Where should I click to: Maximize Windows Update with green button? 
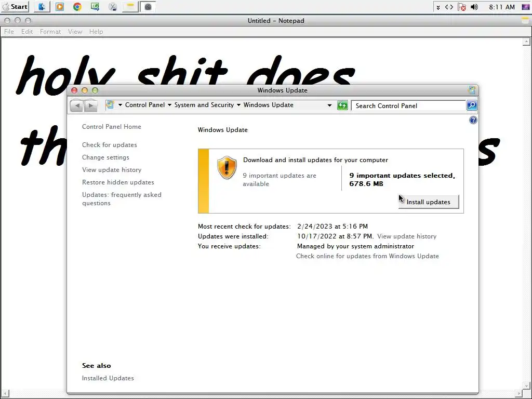[x=96, y=90]
